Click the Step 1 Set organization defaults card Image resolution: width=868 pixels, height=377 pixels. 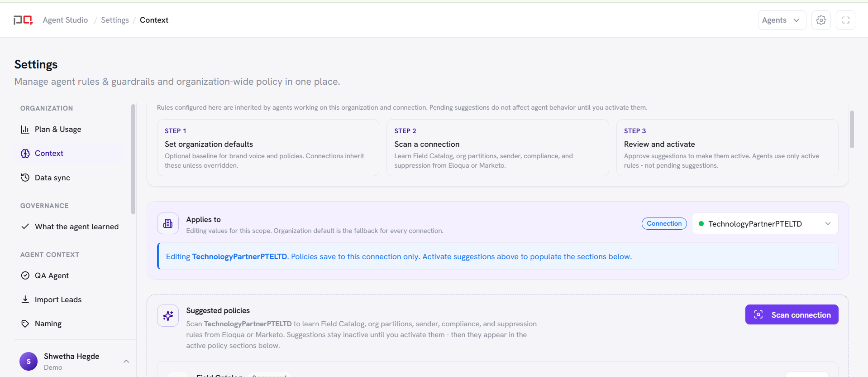point(268,148)
